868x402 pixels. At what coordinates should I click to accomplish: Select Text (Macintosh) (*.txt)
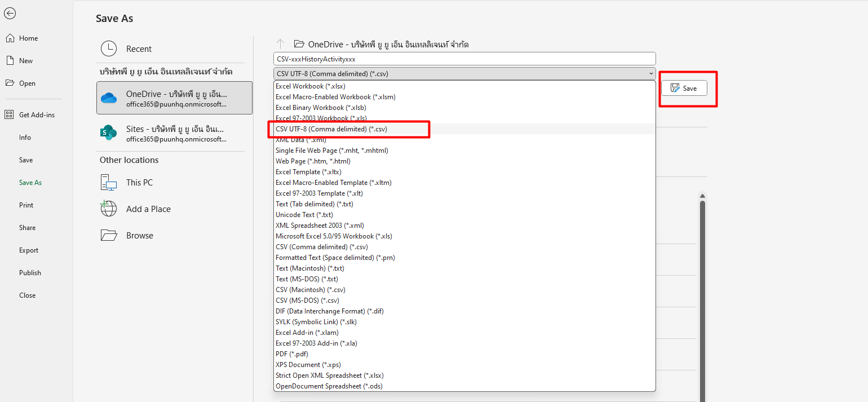tap(464, 268)
